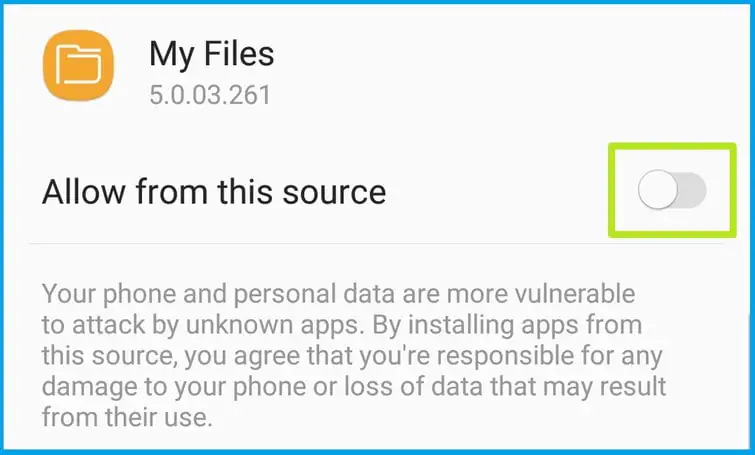Screen dimensions: 755x455
Task: Toggle the Allow from this source switch
Action: click(x=672, y=190)
